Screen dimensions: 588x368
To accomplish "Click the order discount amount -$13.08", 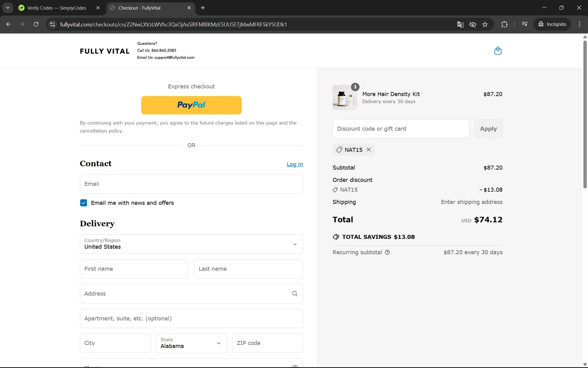I will point(491,190).
